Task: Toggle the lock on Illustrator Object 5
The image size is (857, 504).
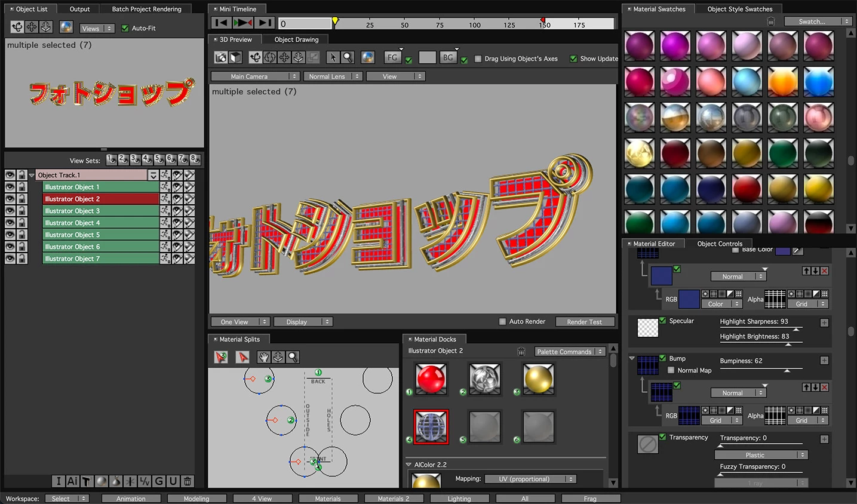Action: tap(21, 235)
